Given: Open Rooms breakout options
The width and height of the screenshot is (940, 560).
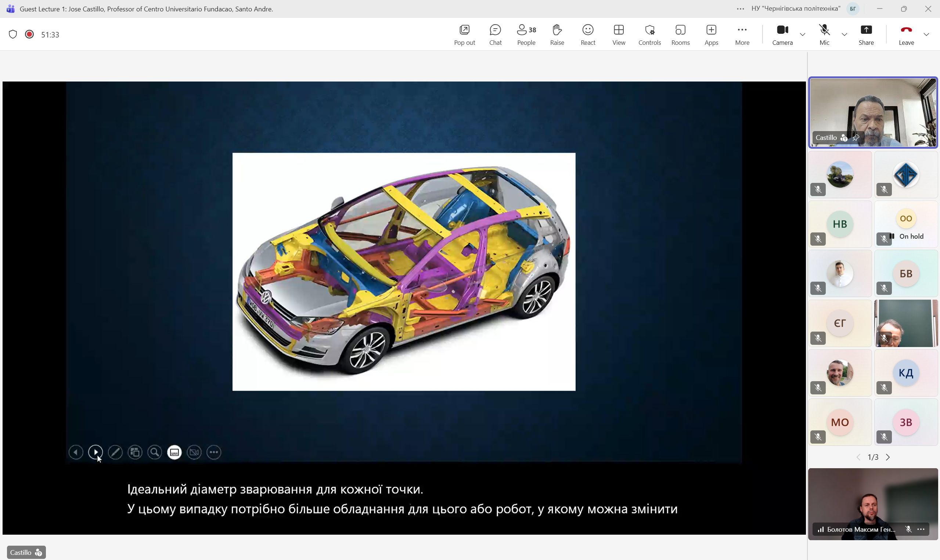Looking at the screenshot, I should pyautogui.click(x=680, y=35).
